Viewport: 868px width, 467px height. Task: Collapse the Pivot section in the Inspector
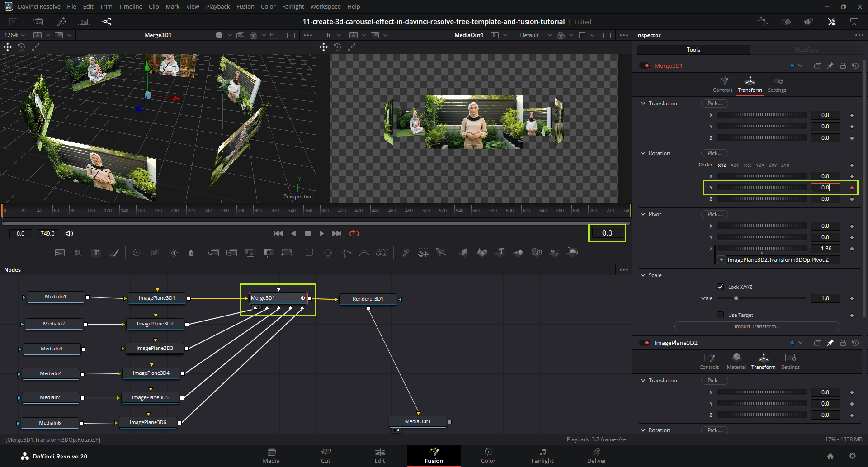point(643,214)
